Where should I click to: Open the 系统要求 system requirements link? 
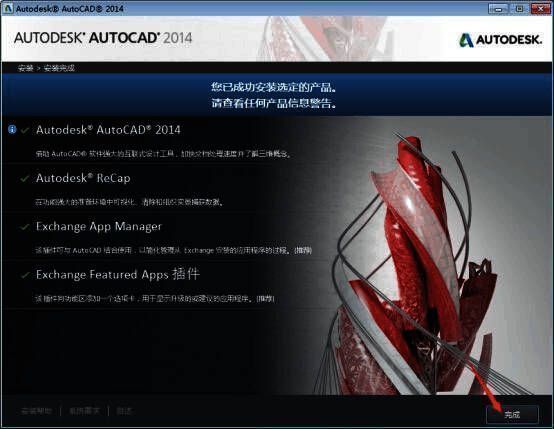point(84,411)
